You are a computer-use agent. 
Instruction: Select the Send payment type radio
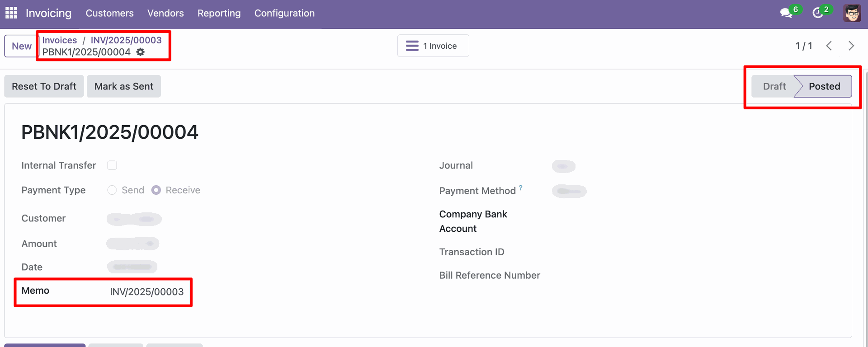point(112,190)
